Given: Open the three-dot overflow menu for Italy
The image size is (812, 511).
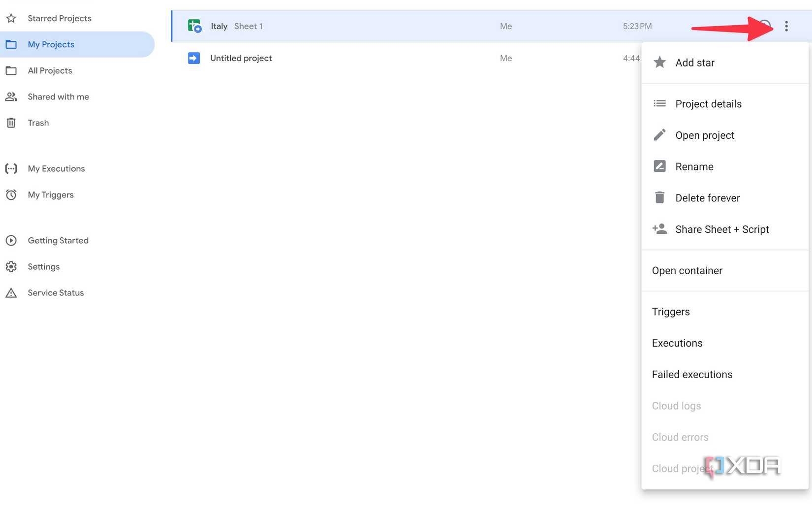Looking at the screenshot, I should pyautogui.click(x=786, y=26).
